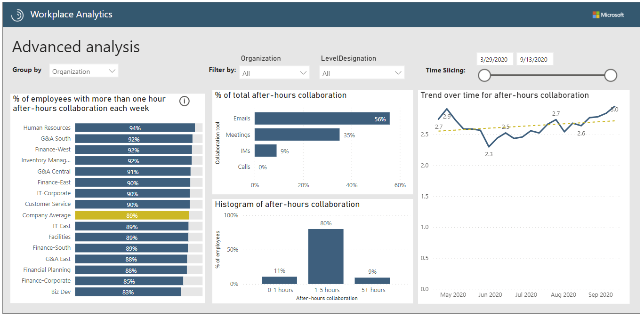Image resolution: width=644 pixels, height=317 pixels.
Task: Click the % of total after-hours collaboration title
Action: (281, 95)
